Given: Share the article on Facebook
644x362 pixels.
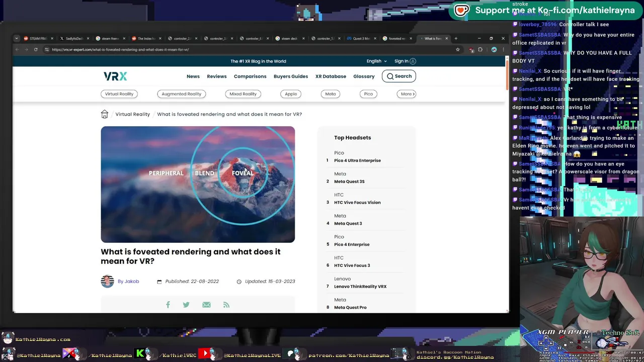Looking at the screenshot, I should (x=168, y=305).
